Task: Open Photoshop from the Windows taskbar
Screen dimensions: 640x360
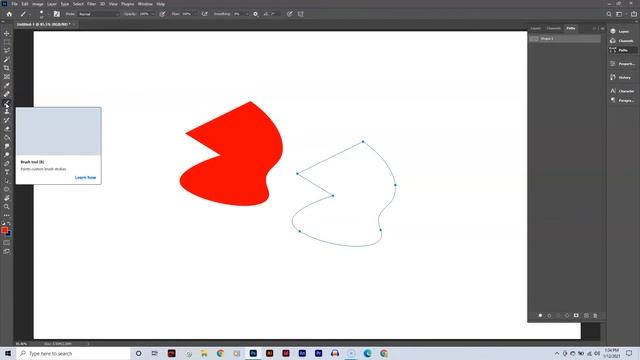Action: 253,353
